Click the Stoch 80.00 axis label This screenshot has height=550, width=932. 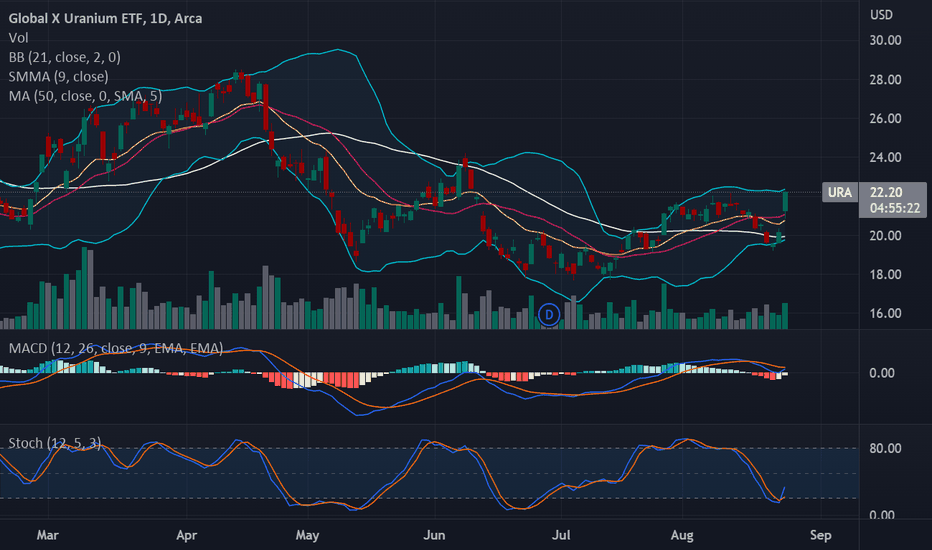click(885, 448)
